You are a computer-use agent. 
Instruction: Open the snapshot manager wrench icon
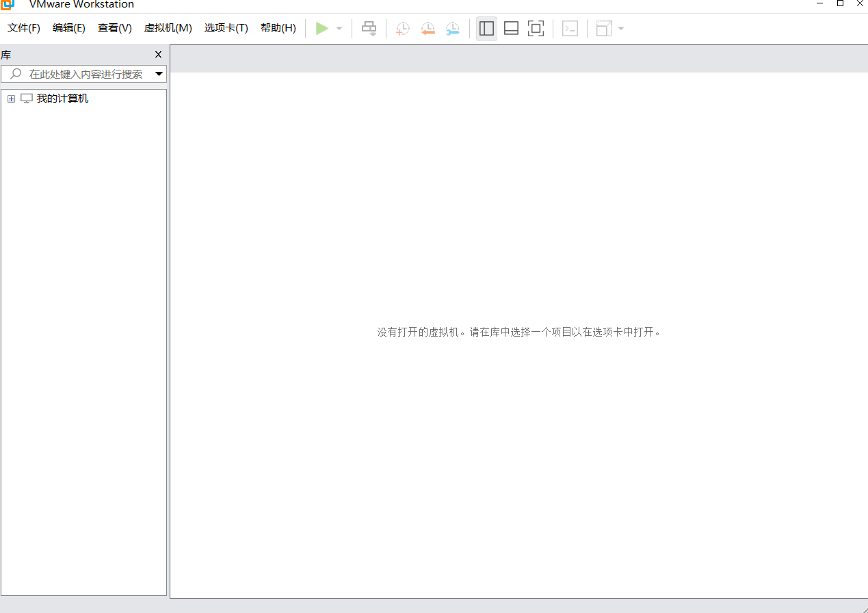[x=452, y=29]
